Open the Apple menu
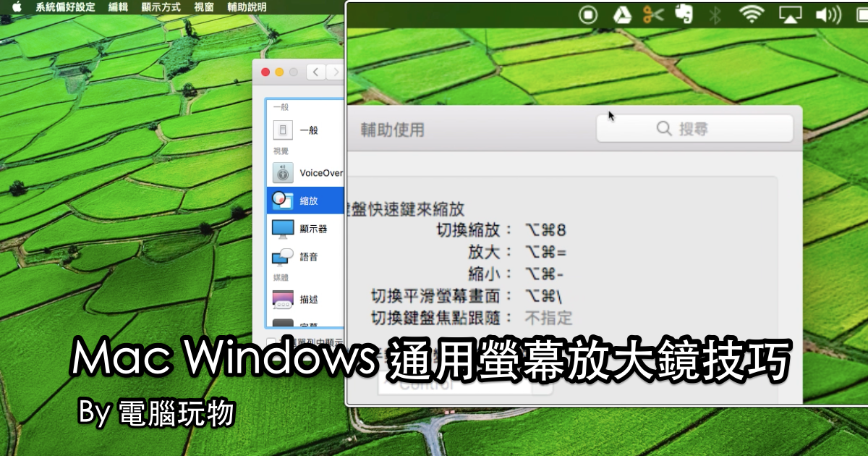Viewport: 868px width, 456px height. [x=16, y=7]
